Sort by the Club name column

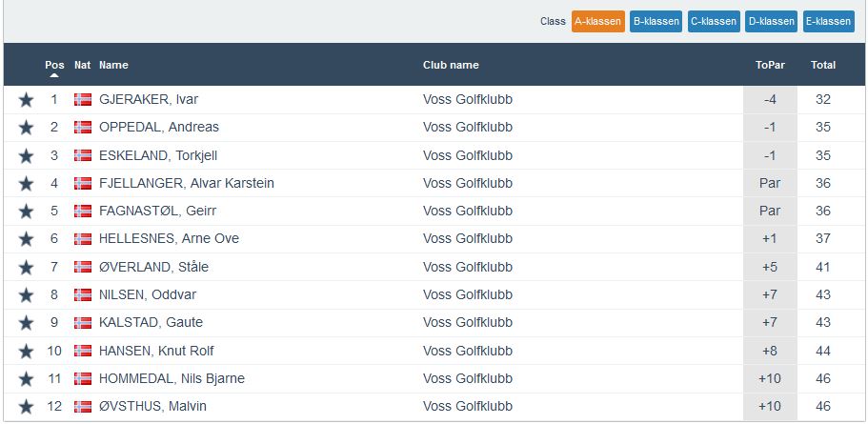point(451,65)
